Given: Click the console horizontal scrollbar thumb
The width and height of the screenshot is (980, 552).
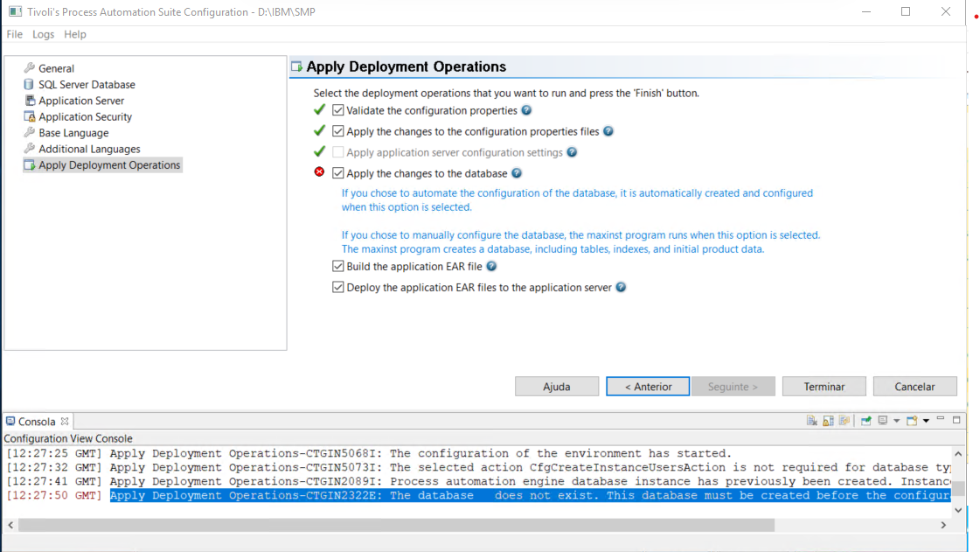Looking at the screenshot, I should coord(396,525).
